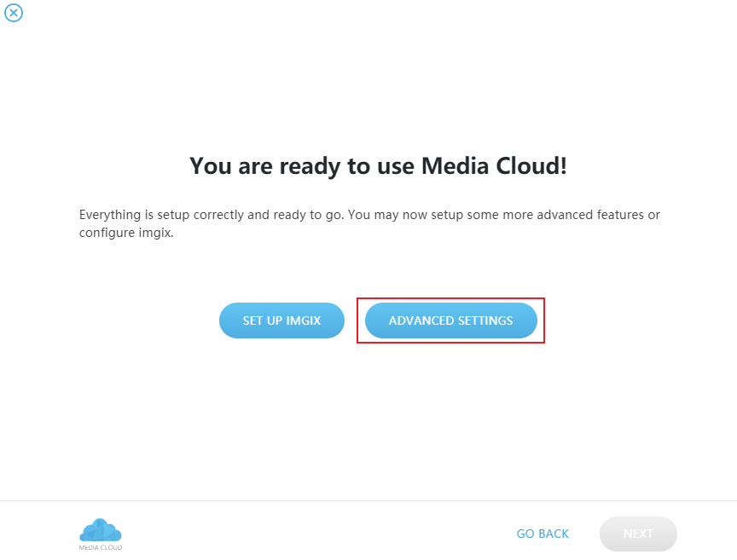Open ADVANCED SETTINGS

click(450, 320)
